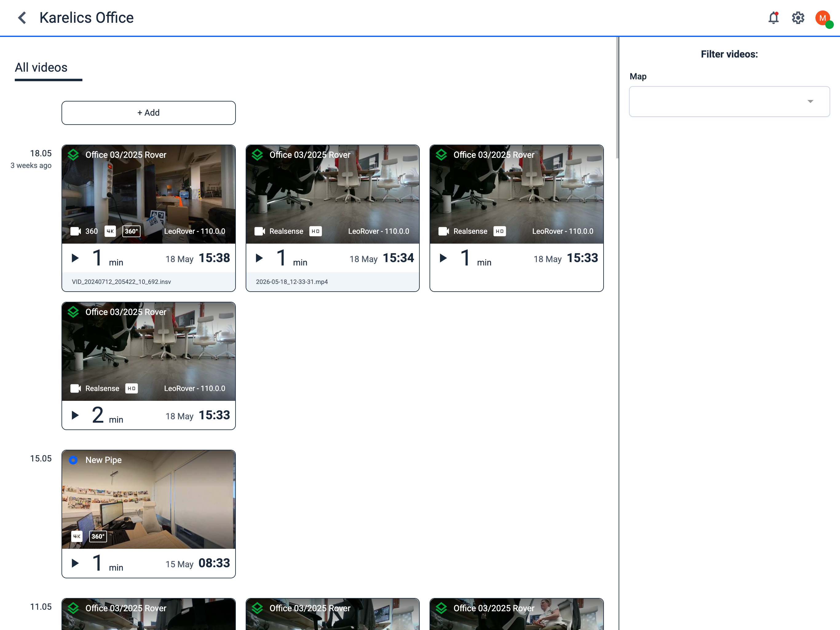Open the 15:34 Realsense video thumbnail
The height and width of the screenshot is (630, 840).
point(333,194)
